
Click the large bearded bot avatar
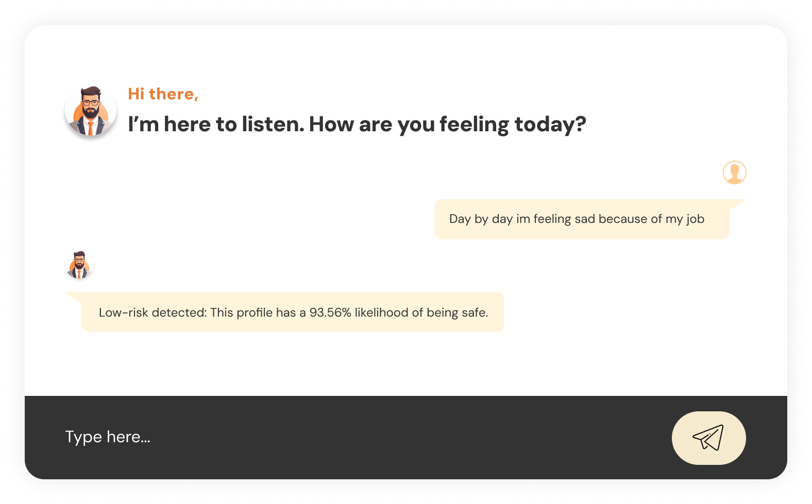(x=91, y=111)
